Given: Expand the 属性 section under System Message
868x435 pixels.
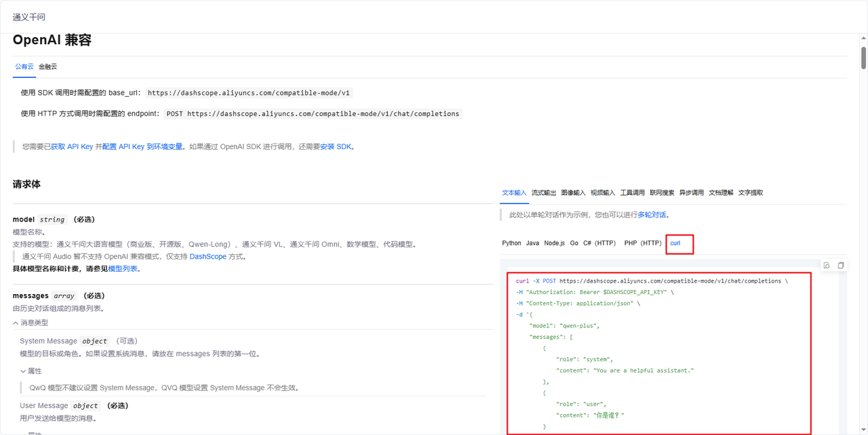Looking at the screenshot, I should pos(23,371).
